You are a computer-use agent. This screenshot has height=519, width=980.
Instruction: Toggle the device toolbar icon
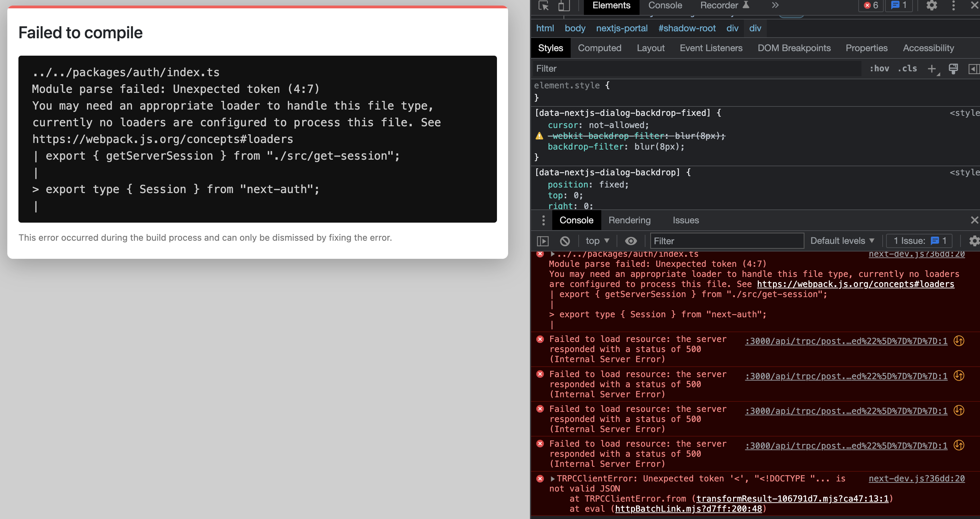tap(563, 5)
